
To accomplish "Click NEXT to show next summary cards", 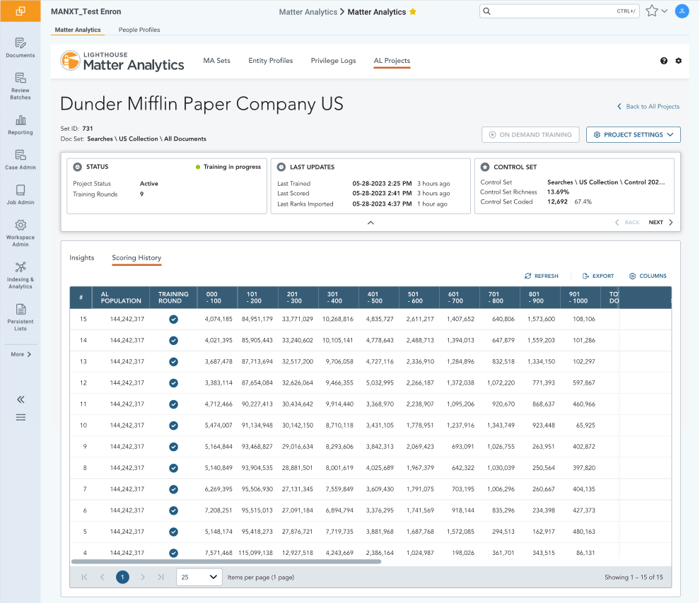I will point(660,222).
